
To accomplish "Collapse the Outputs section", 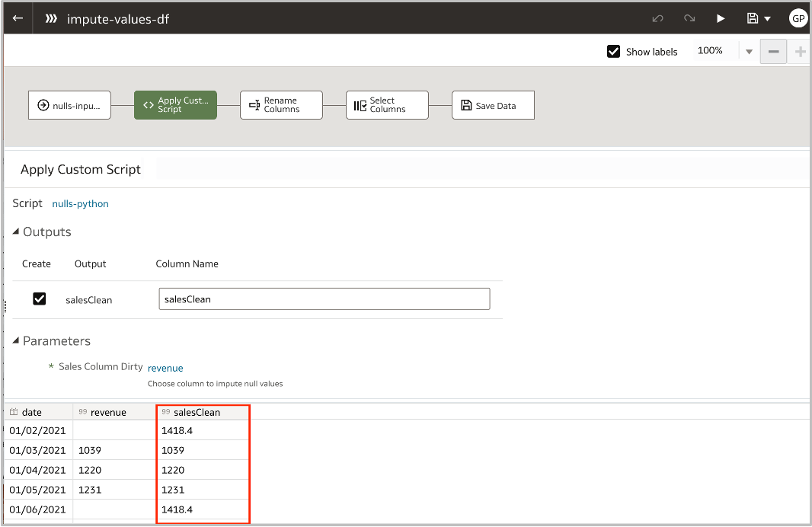I will [x=15, y=232].
